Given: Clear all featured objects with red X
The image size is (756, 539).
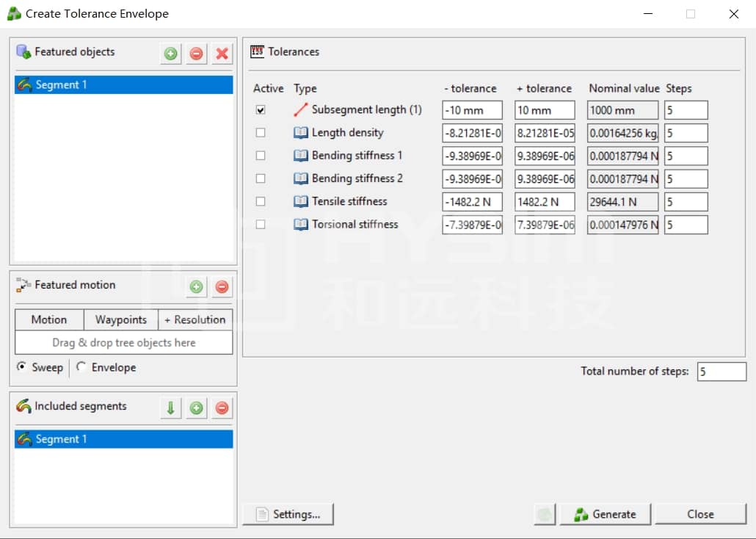Looking at the screenshot, I should (x=222, y=54).
